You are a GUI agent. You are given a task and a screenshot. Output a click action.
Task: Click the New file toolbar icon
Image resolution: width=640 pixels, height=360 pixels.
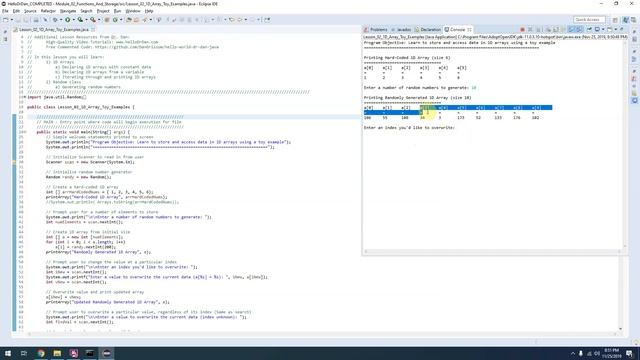6,20
